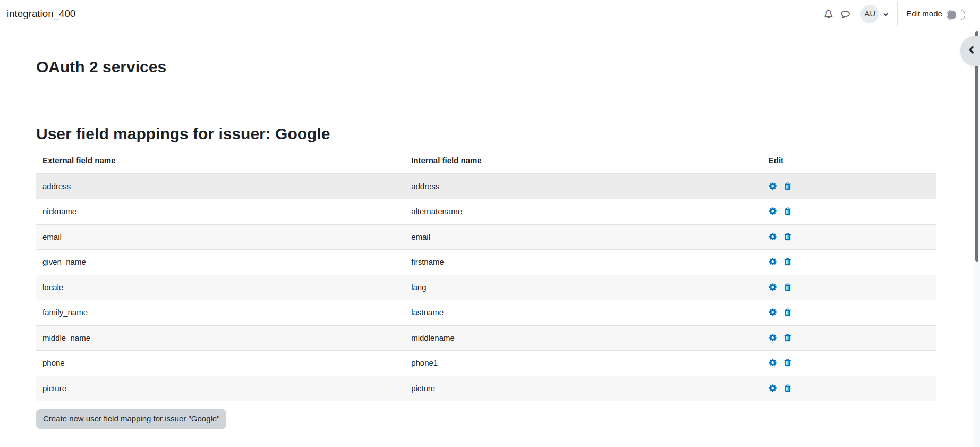Edit the family_name field mapping
This screenshot has width=980, height=447.
(x=772, y=312)
